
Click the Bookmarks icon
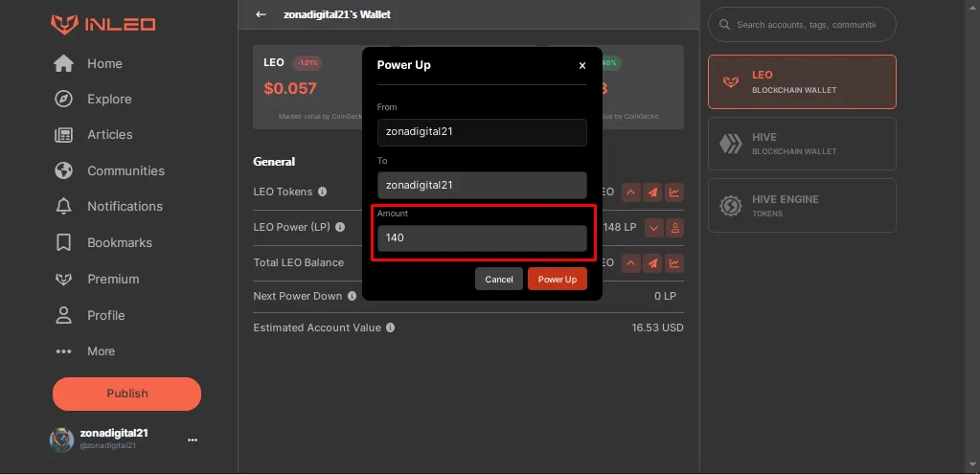coord(64,242)
